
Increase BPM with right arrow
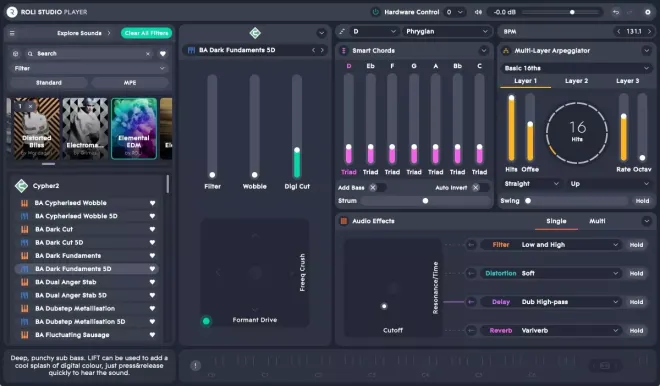pos(649,32)
